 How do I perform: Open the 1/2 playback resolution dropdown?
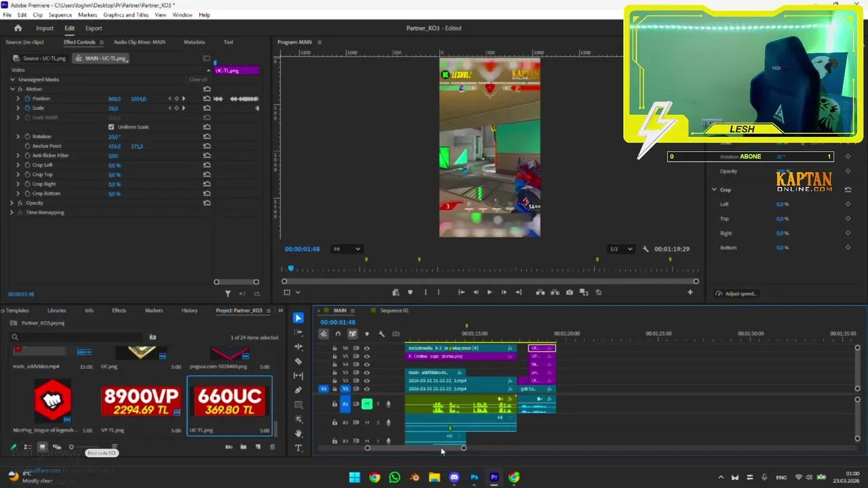point(620,249)
